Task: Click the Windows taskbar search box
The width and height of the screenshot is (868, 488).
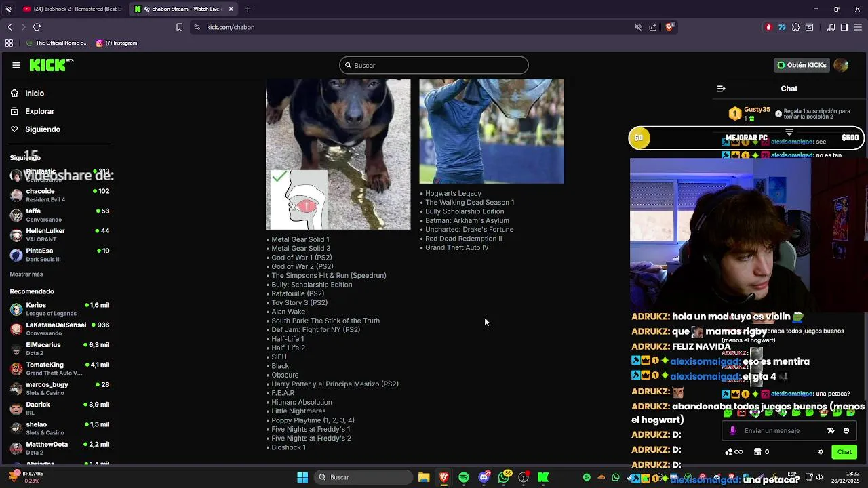Action: click(363, 477)
